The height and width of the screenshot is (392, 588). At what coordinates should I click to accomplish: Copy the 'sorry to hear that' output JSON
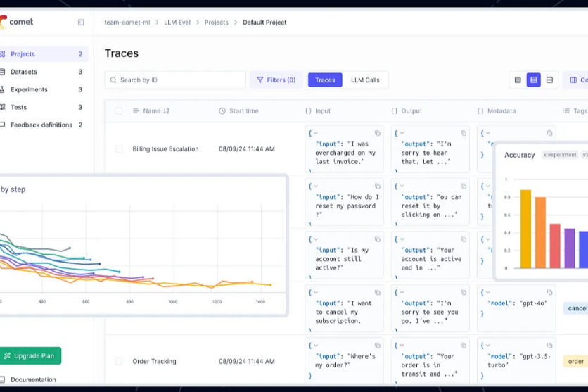(464, 133)
